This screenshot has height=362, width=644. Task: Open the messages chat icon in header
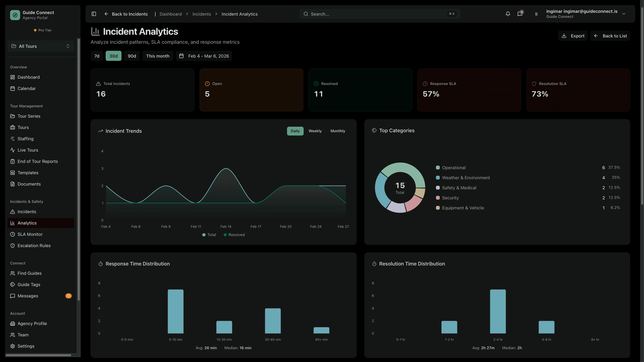(520, 14)
